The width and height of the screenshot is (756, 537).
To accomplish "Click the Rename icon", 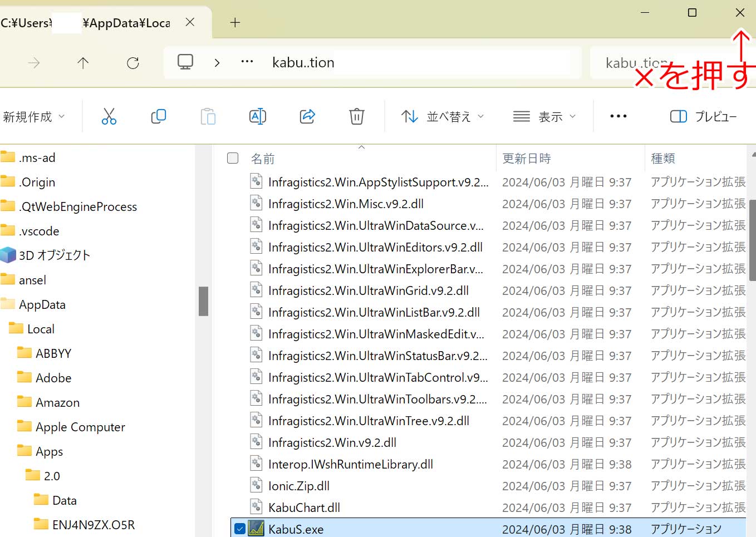I will click(258, 116).
